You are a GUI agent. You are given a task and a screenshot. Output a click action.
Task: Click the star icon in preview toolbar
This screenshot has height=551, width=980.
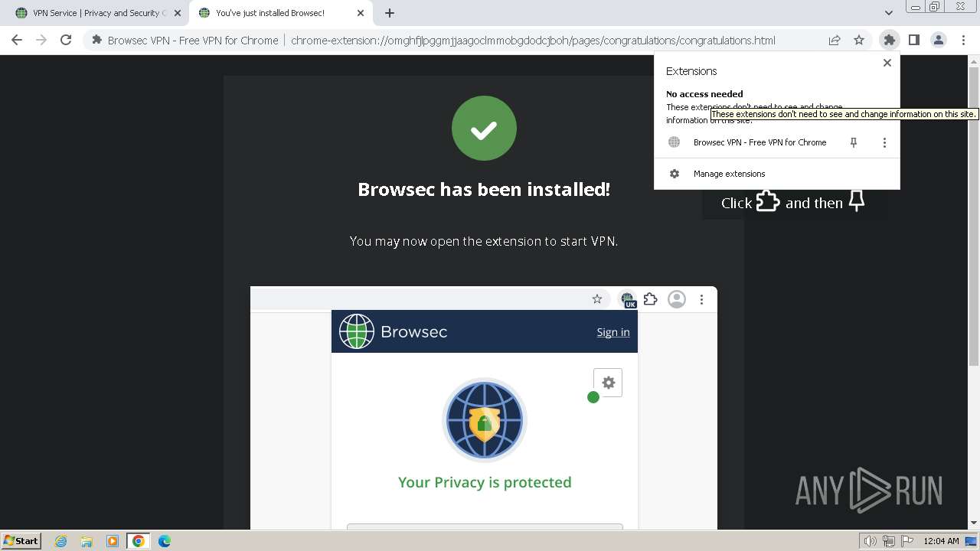tap(597, 299)
